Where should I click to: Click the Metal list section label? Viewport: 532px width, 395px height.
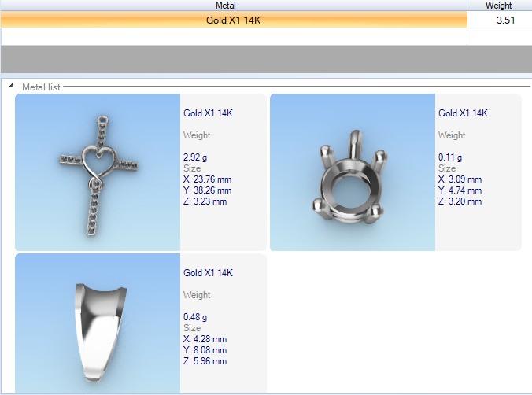click(x=41, y=87)
